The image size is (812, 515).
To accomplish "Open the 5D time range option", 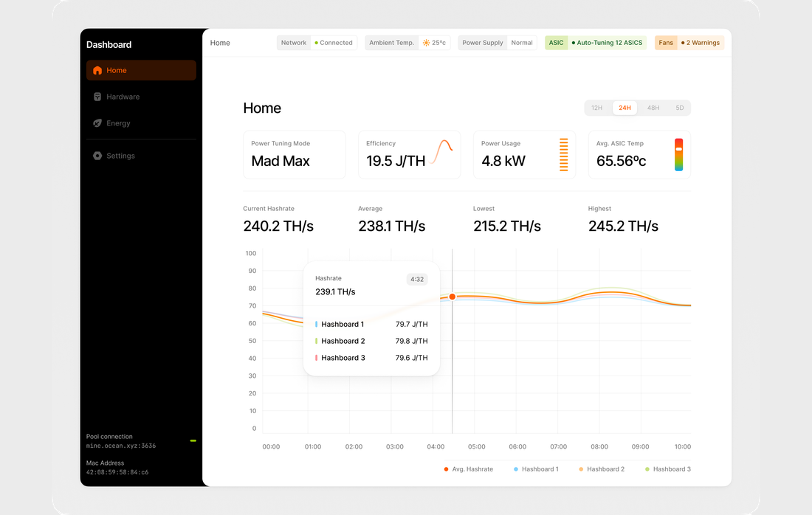I will coord(680,108).
